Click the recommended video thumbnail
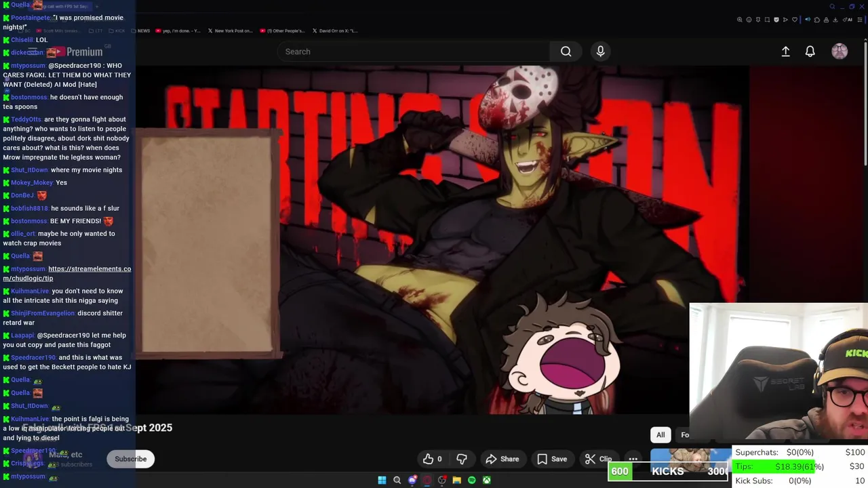Screen dimensions: 868x488 (x=690, y=462)
